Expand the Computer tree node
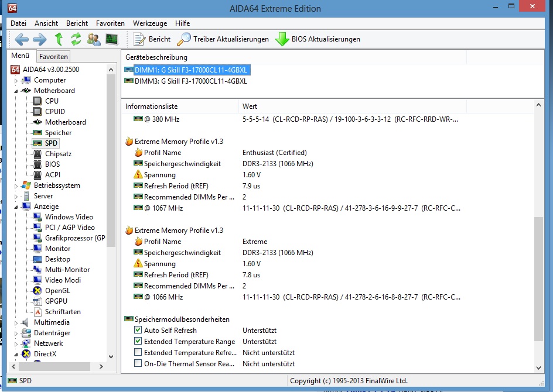The width and height of the screenshot is (553, 392). [16, 81]
